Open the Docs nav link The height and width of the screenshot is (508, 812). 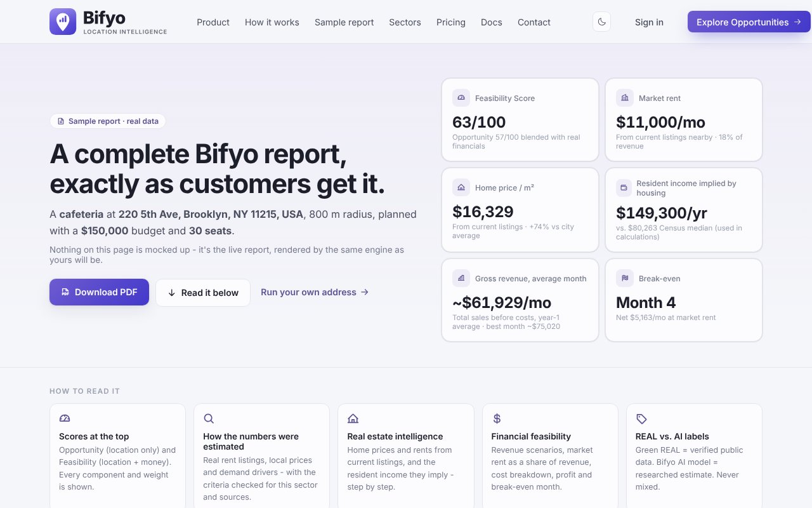coord(492,22)
